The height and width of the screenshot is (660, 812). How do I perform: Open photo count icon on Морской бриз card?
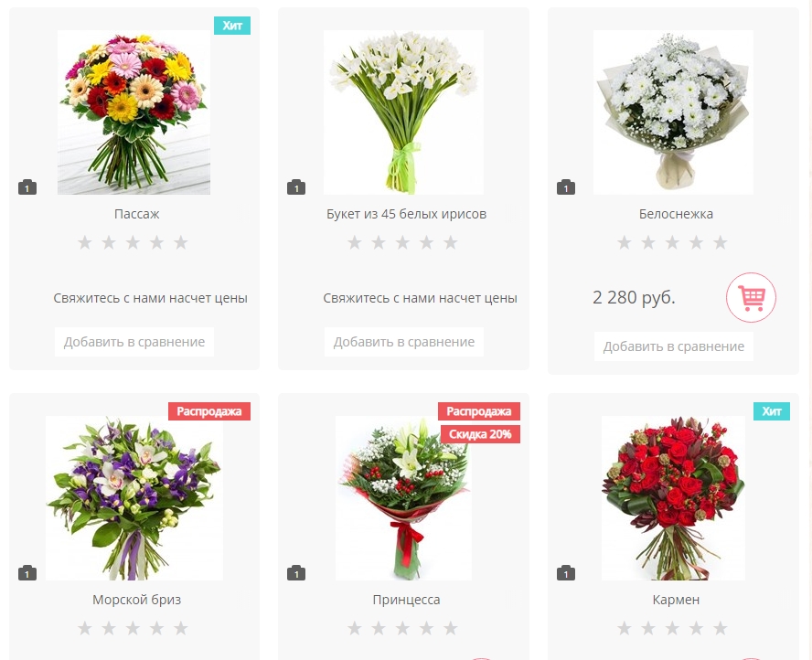click(27, 573)
